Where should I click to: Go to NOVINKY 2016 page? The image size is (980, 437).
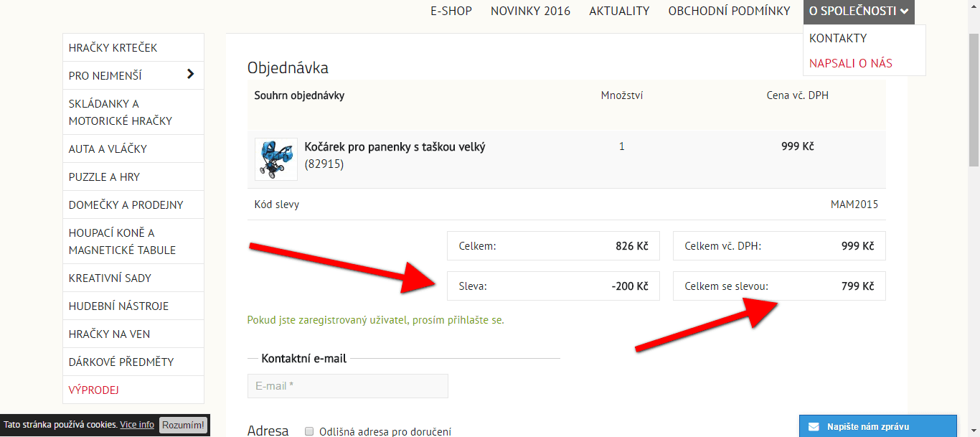[531, 11]
